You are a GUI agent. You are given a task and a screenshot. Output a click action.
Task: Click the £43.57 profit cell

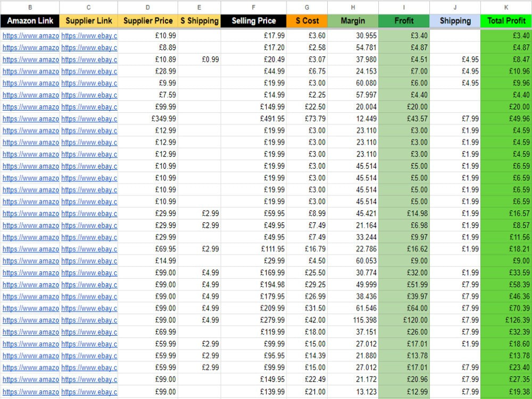[x=404, y=119]
